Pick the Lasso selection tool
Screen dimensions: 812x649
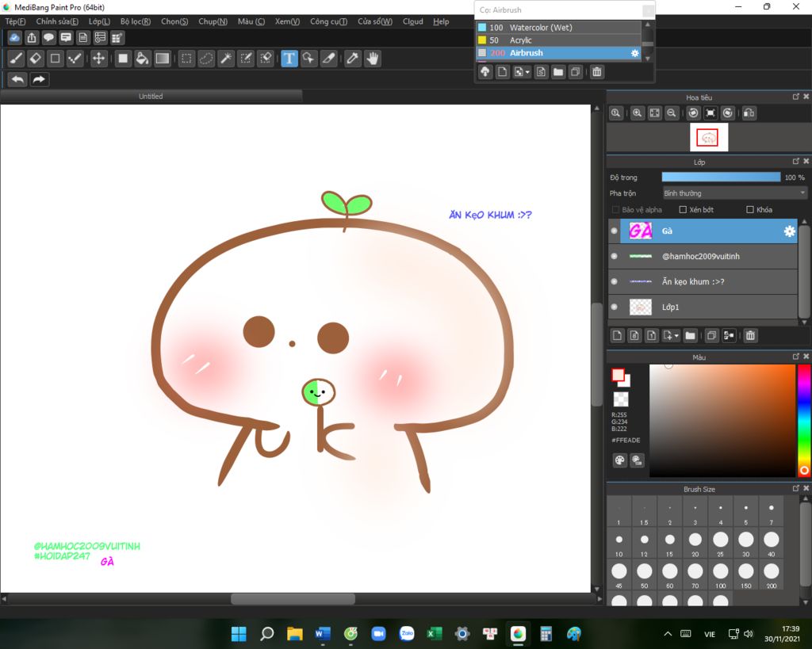coord(206,59)
